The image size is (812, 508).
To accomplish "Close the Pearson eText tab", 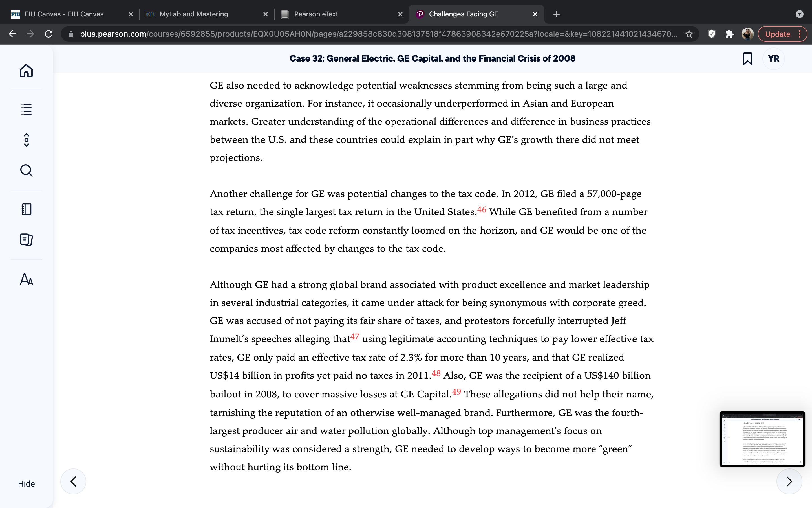I will tap(400, 14).
